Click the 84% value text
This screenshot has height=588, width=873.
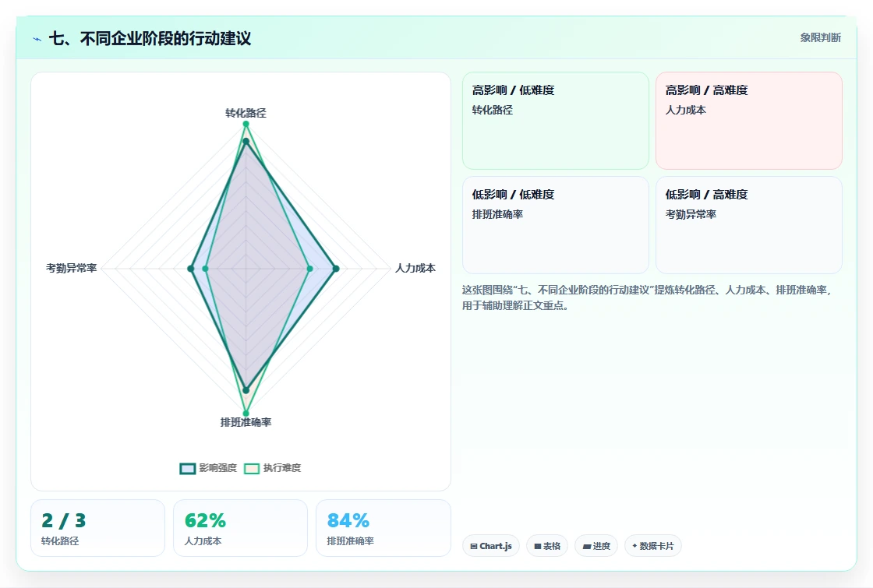tap(348, 521)
